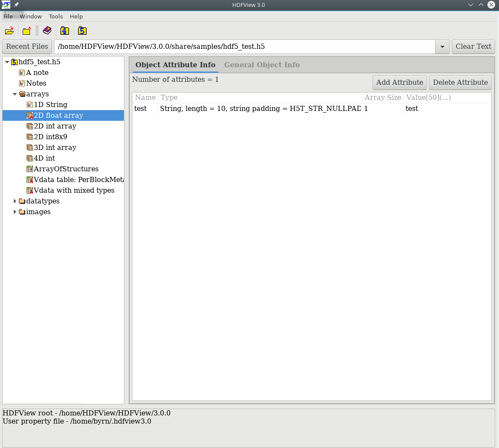Click the Vdata with mixed types icon
Viewport: 499px width, 448px height.
pos(30,191)
